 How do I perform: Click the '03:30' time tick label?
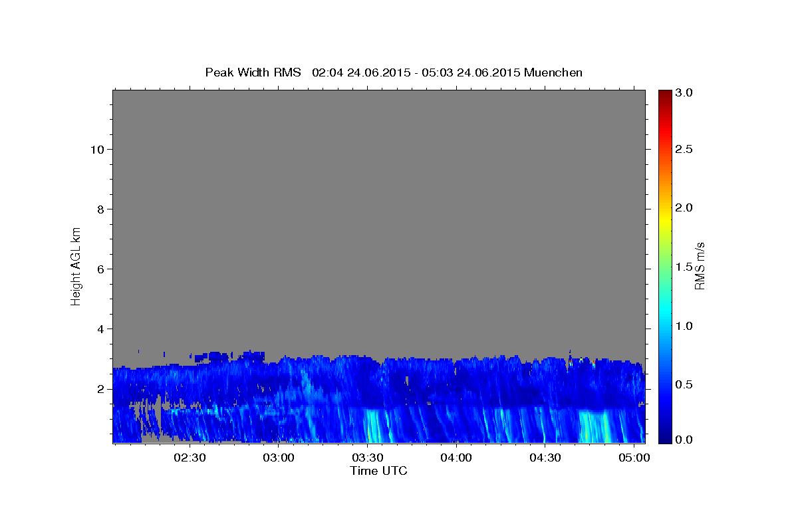367,458
